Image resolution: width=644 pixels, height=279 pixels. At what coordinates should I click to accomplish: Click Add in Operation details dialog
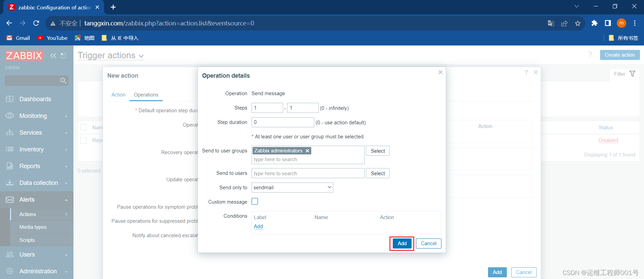[x=402, y=243]
